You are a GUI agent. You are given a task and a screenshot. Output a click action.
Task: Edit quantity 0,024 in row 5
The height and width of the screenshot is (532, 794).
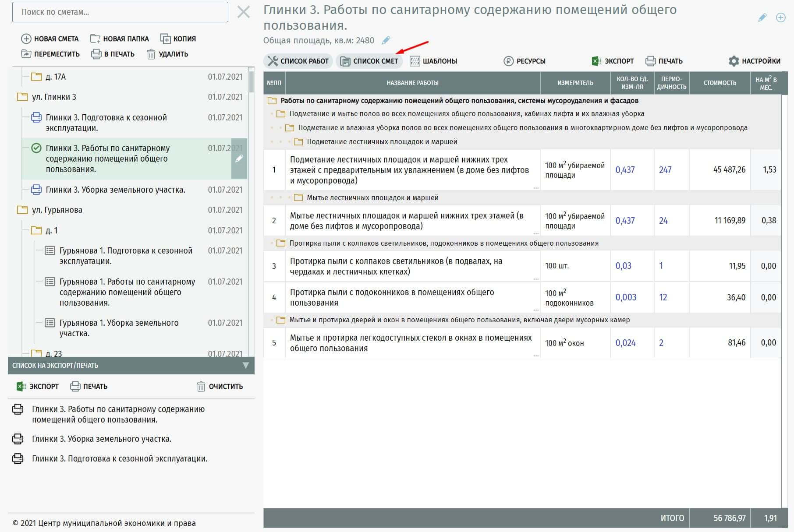click(x=625, y=343)
